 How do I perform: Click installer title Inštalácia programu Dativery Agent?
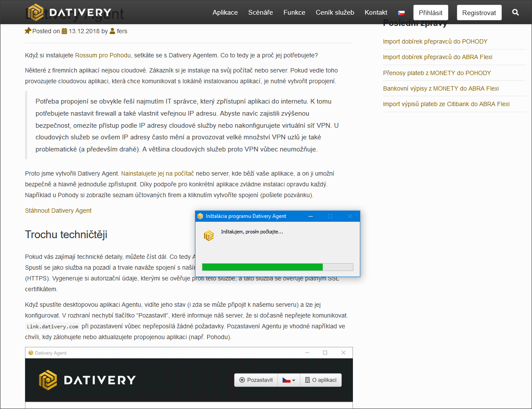point(246,216)
